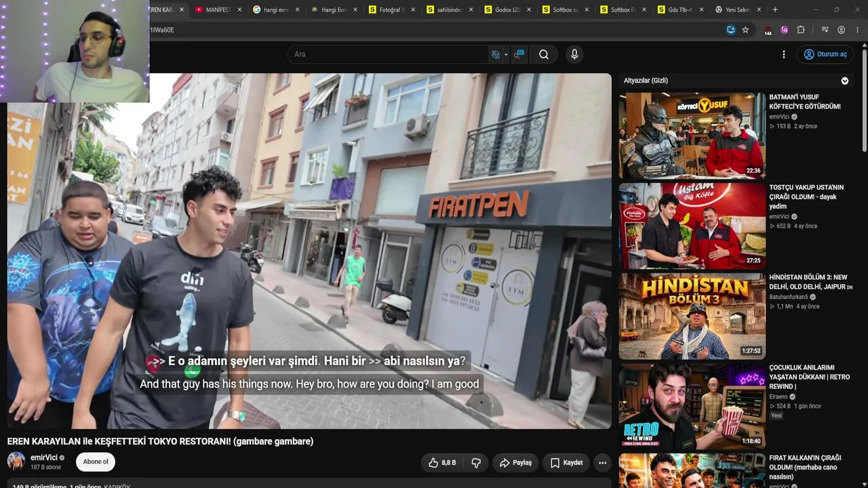Click the screen-cast icon in the address bar
The width and height of the screenshot is (868, 488).
730,30
